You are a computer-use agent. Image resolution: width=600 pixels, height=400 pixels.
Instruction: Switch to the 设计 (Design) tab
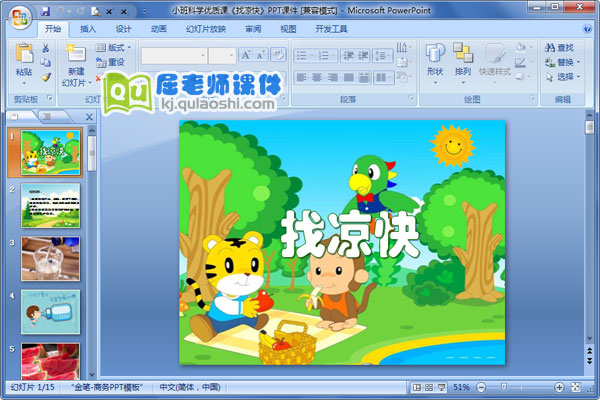(123, 29)
